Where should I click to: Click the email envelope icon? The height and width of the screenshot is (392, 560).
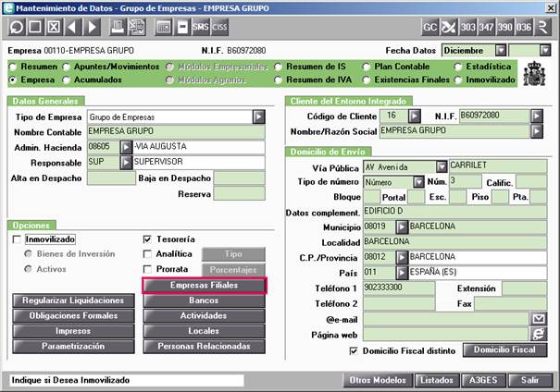point(538,319)
